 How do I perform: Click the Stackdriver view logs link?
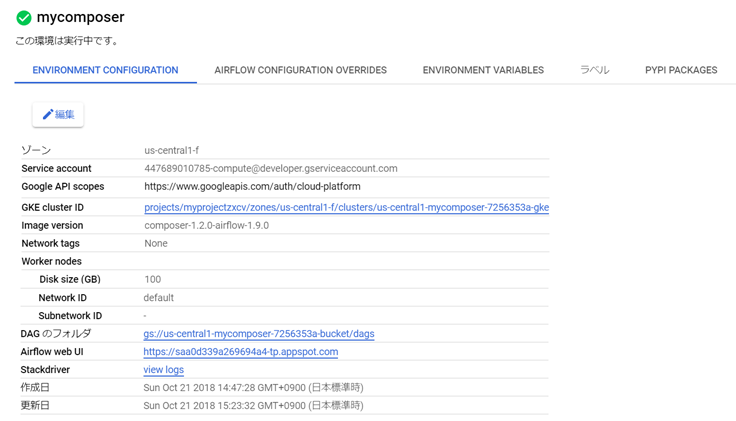pos(164,370)
